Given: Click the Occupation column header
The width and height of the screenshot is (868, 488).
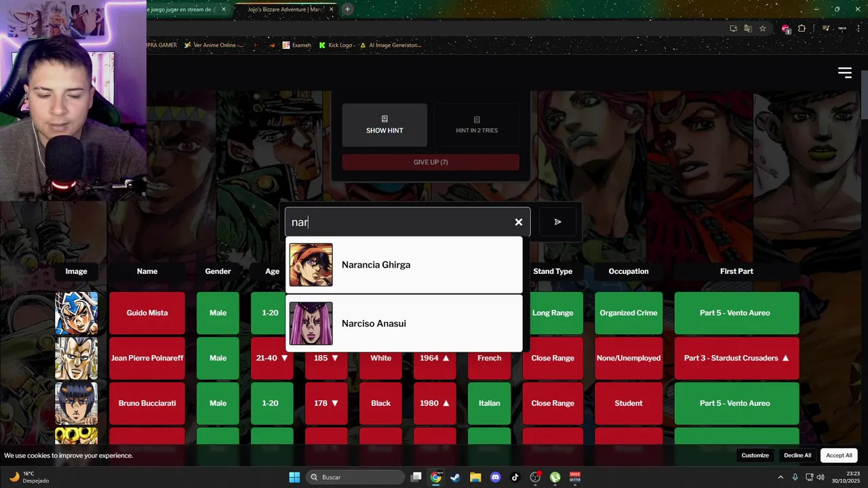Looking at the screenshot, I should [x=629, y=271].
